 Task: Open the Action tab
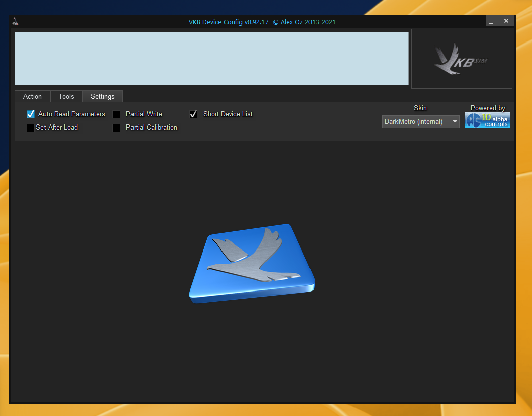coord(32,97)
